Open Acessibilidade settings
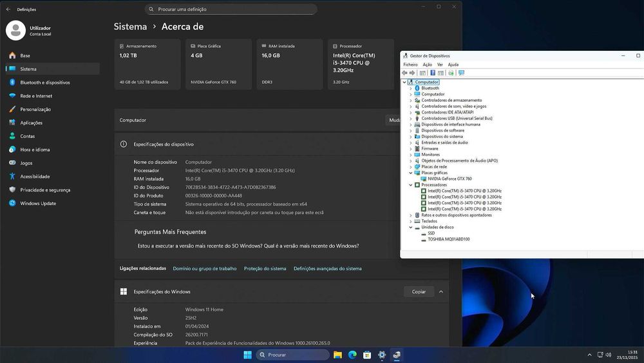This screenshot has width=644, height=363. (x=53, y=177)
